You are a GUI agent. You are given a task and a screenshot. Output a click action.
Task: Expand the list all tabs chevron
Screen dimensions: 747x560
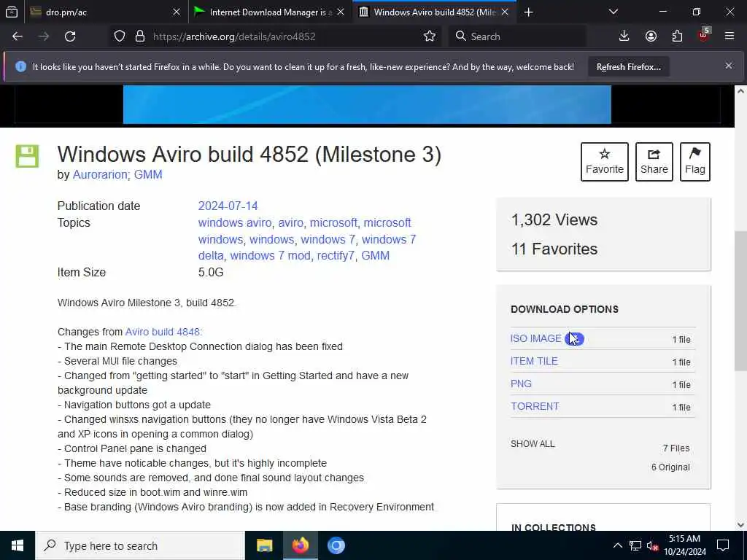(x=613, y=12)
